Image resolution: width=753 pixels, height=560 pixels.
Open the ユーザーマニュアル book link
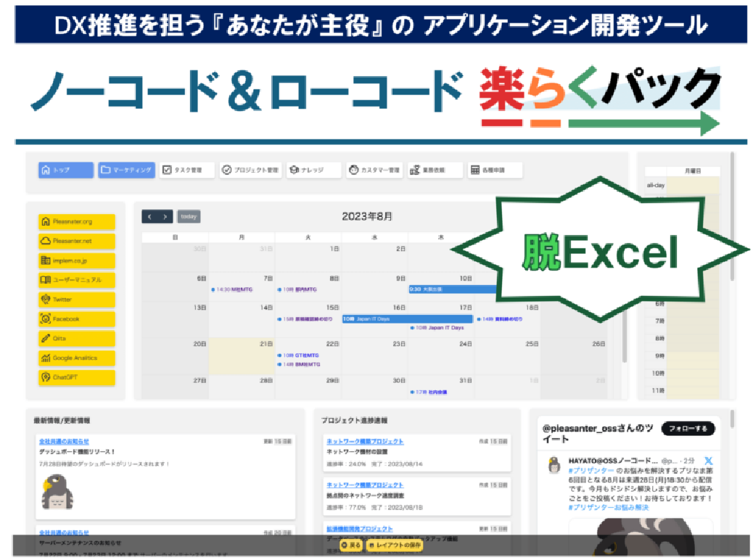pos(77,280)
